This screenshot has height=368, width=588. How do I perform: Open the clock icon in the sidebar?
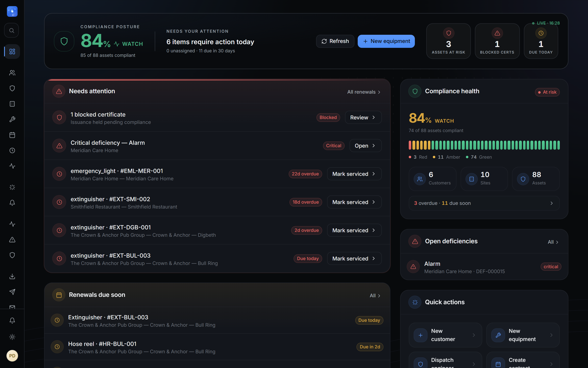12,150
